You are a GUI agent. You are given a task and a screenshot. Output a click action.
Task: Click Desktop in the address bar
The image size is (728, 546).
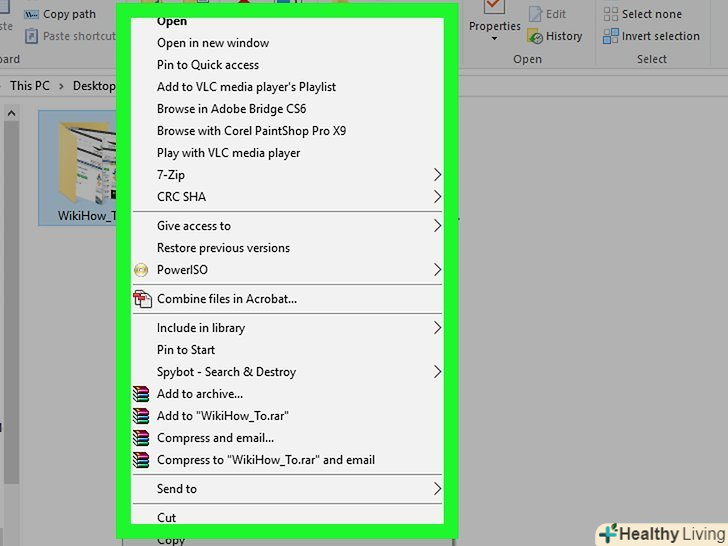(x=94, y=86)
